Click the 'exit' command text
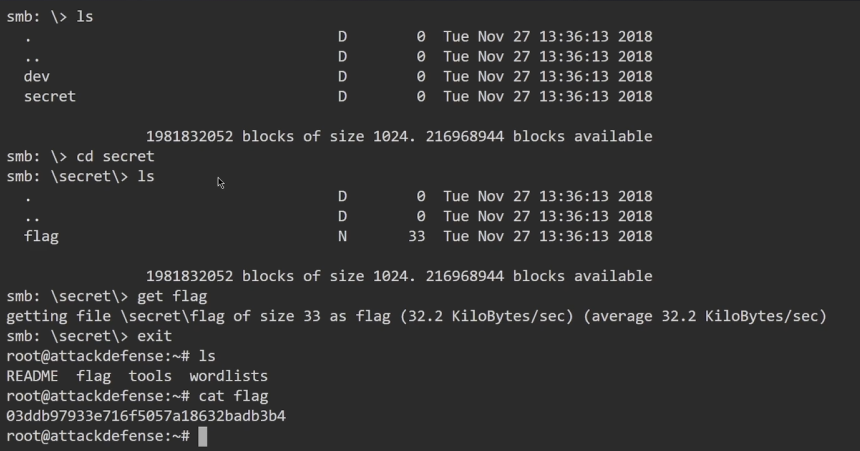Screen dimensions: 860x451 [x=155, y=336]
